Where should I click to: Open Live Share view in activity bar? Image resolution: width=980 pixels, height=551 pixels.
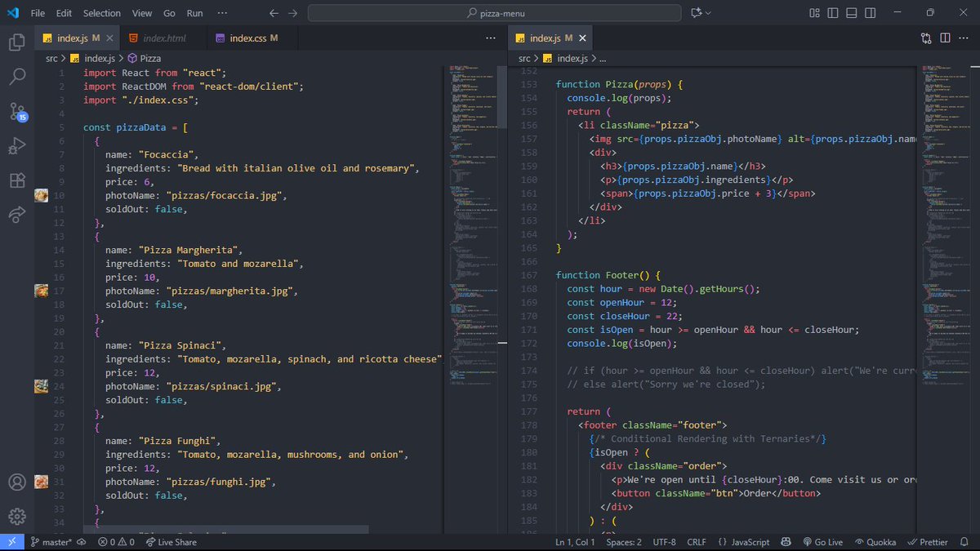pos(16,215)
